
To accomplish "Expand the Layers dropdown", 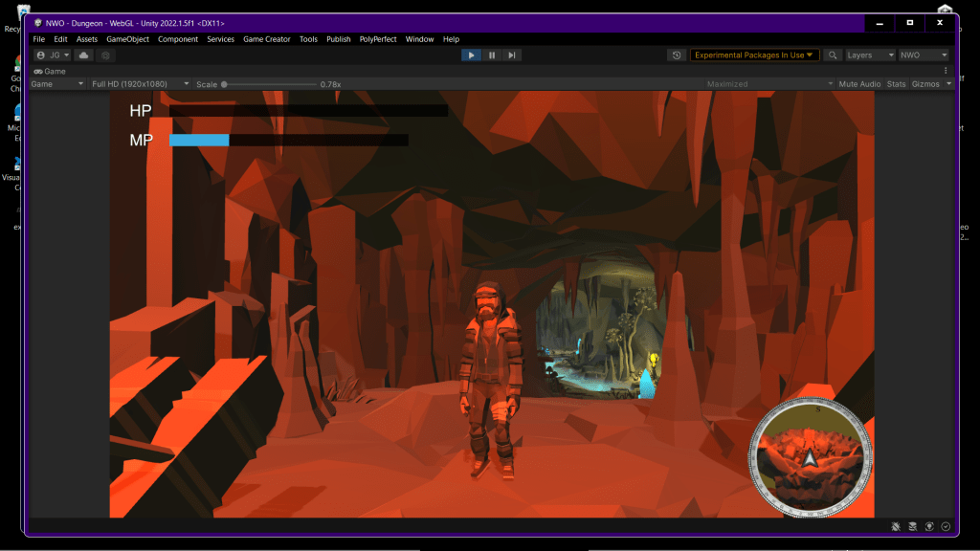I will click(869, 55).
